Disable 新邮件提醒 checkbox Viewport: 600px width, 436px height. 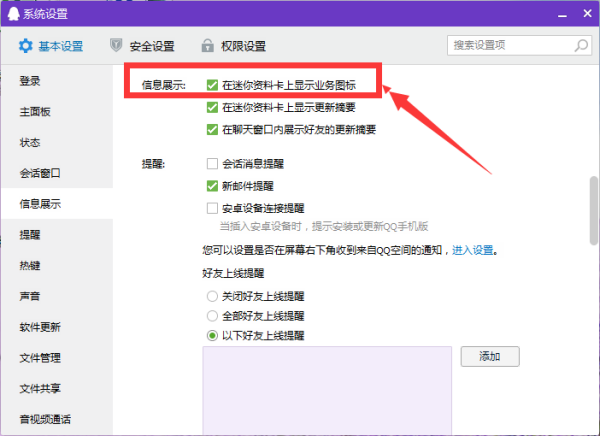(x=212, y=186)
